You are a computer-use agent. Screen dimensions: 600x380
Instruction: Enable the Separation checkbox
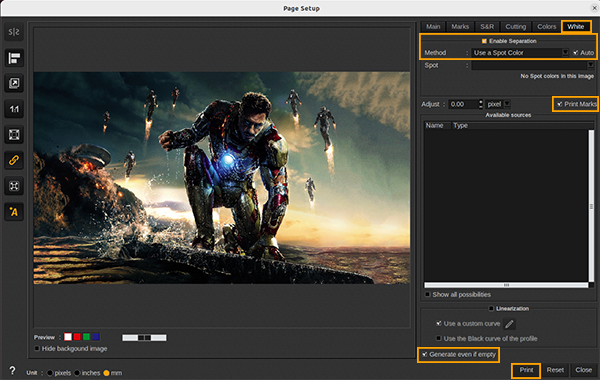[484, 41]
